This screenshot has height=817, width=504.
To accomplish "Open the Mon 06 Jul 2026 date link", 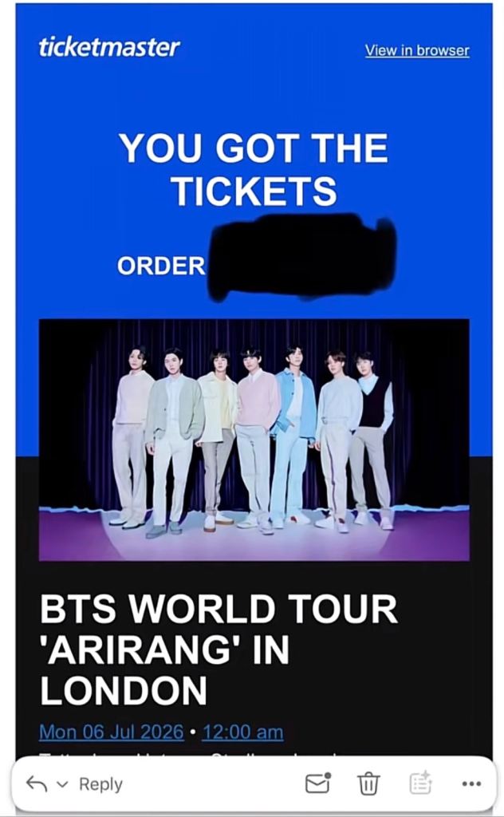I will (112, 732).
